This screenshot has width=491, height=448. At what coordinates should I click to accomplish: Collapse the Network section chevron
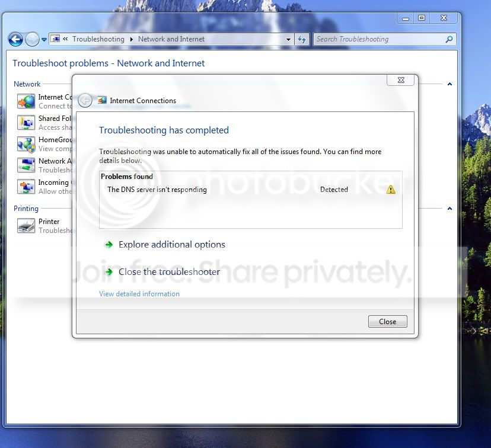coord(449,84)
